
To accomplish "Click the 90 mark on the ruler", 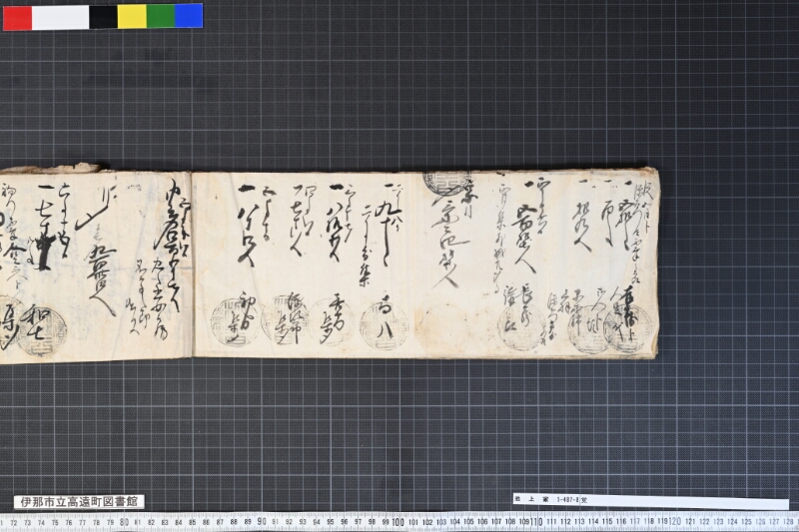I will [262, 522].
